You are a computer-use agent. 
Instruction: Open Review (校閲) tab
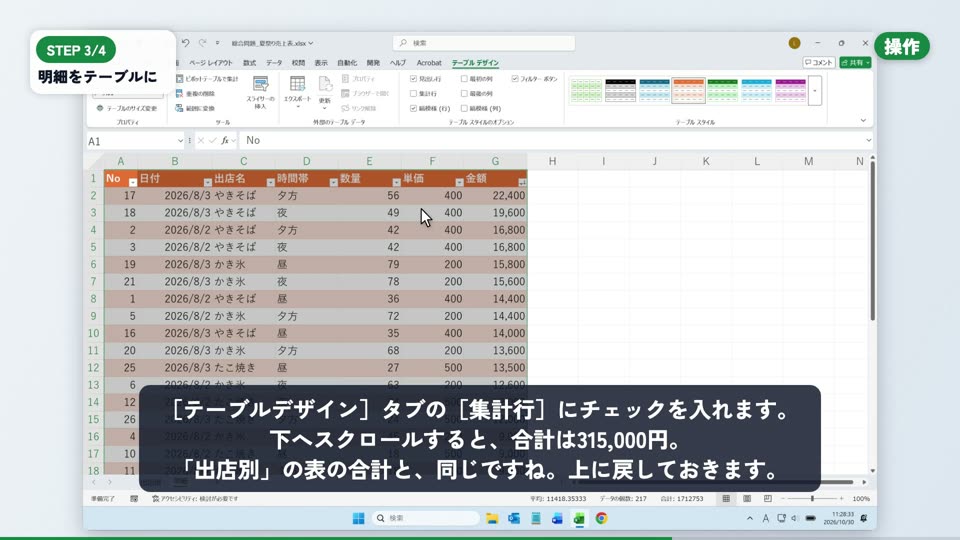[x=298, y=62]
